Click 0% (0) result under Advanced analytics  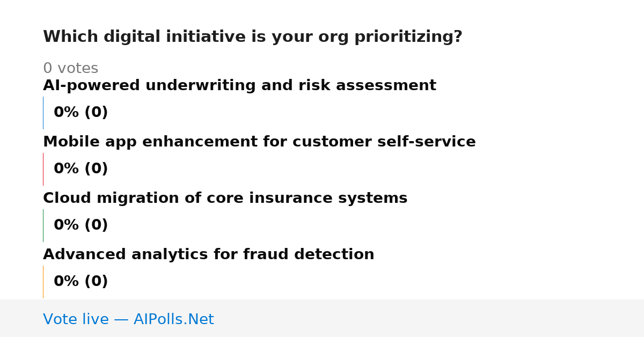(80, 282)
